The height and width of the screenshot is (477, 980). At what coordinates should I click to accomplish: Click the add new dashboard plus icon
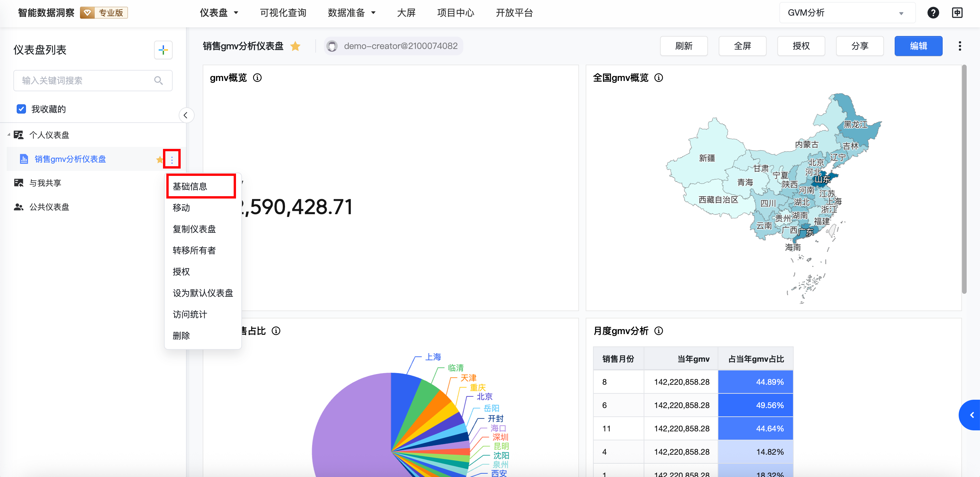[x=163, y=50]
